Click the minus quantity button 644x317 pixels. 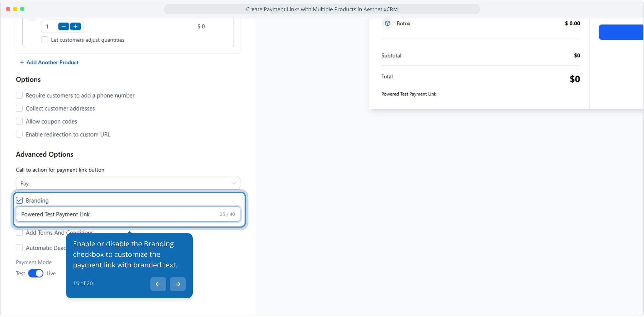tap(63, 26)
